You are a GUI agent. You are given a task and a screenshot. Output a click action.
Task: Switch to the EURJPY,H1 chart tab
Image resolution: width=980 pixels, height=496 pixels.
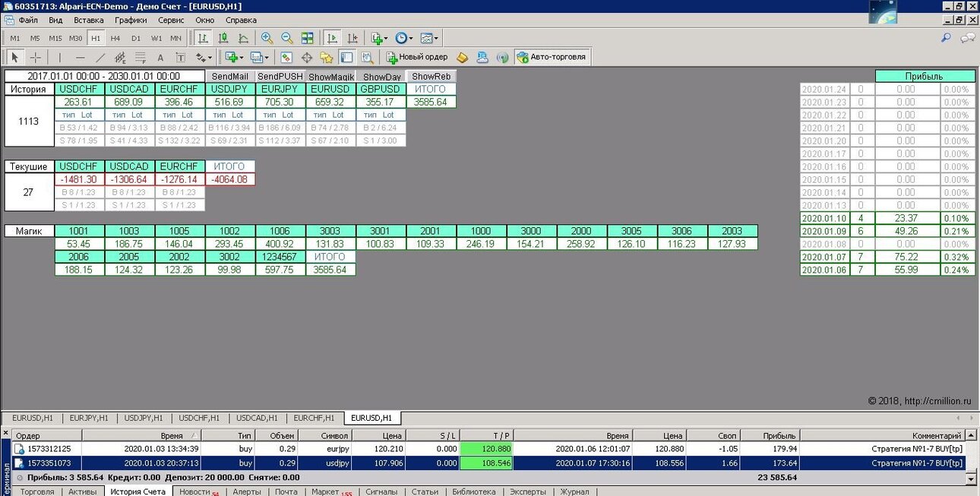(x=89, y=418)
